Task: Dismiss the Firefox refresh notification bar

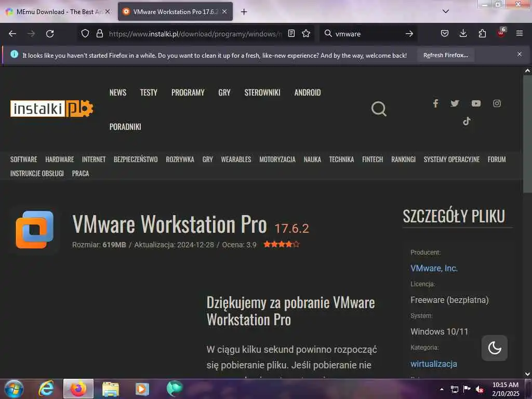Action: (x=520, y=54)
